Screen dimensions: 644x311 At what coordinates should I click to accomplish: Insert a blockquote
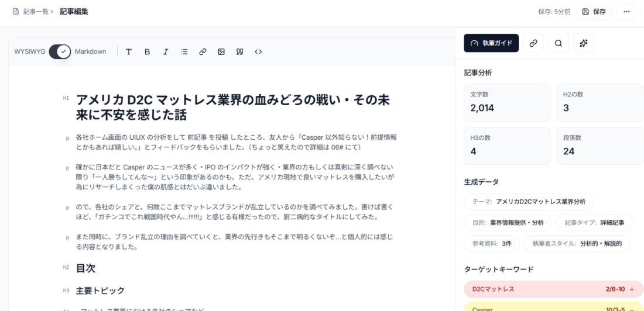point(240,51)
